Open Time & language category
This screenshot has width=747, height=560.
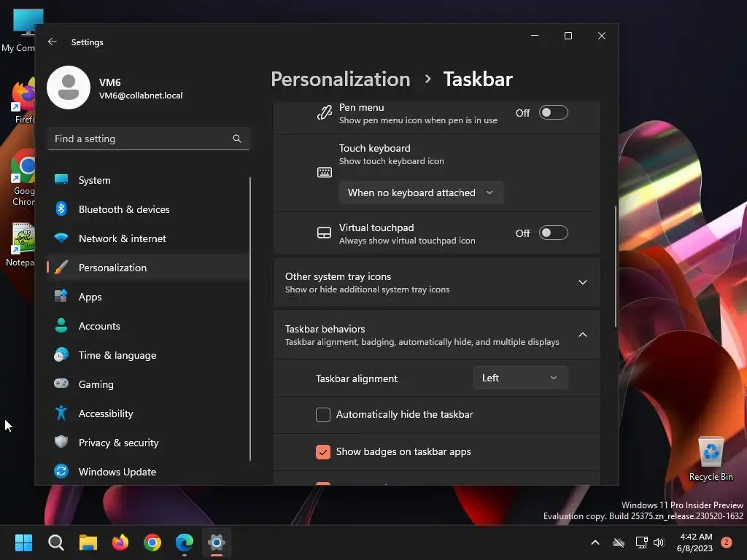[147, 355]
